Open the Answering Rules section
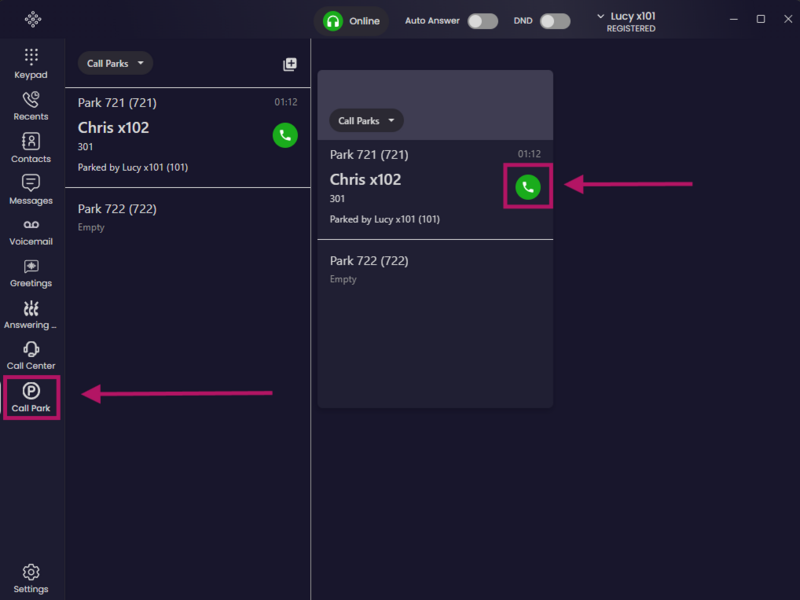This screenshot has width=800, height=600. pyautogui.click(x=31, y=315)
